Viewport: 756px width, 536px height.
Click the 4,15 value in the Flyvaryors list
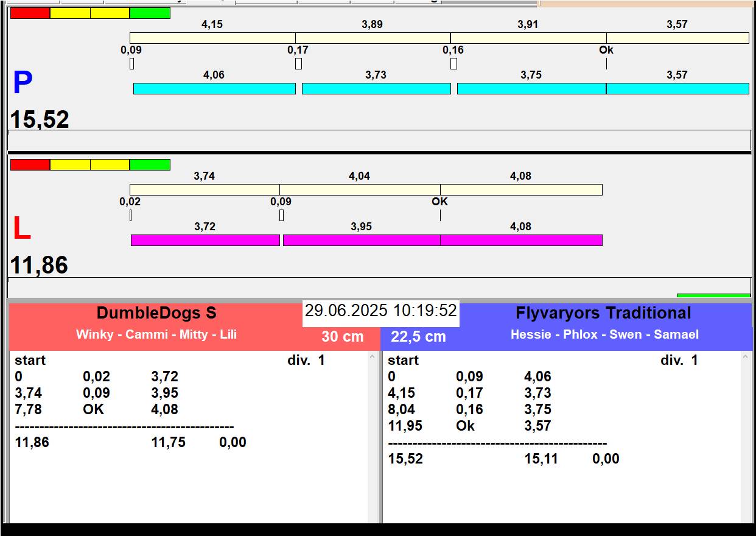[x=402, y=393]
